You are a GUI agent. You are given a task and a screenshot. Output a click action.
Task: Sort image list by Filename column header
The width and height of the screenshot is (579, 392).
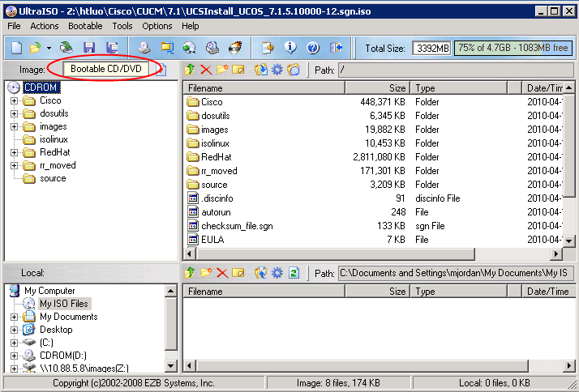coord(264,88)
